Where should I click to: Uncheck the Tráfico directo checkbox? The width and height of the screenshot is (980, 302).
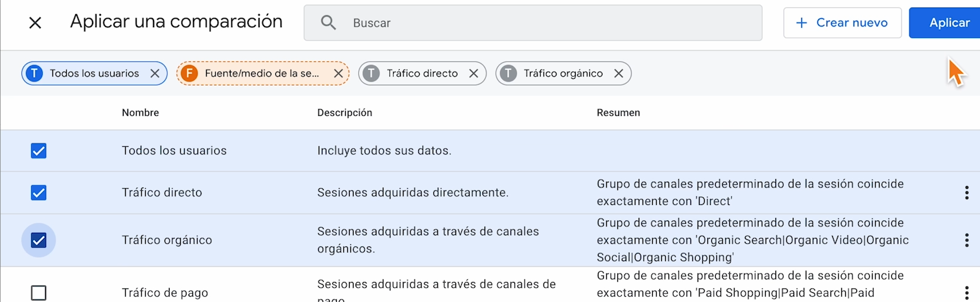39,193
